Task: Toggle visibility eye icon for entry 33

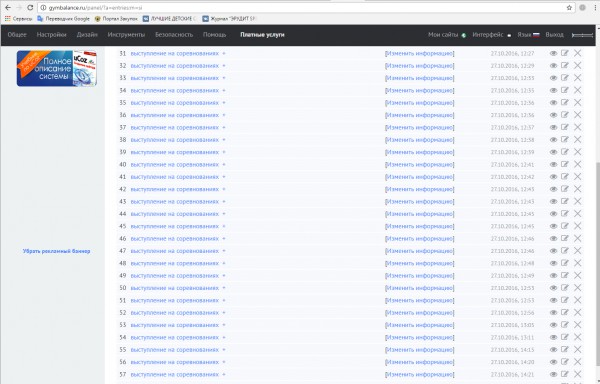Action: [x=553, y=78]
